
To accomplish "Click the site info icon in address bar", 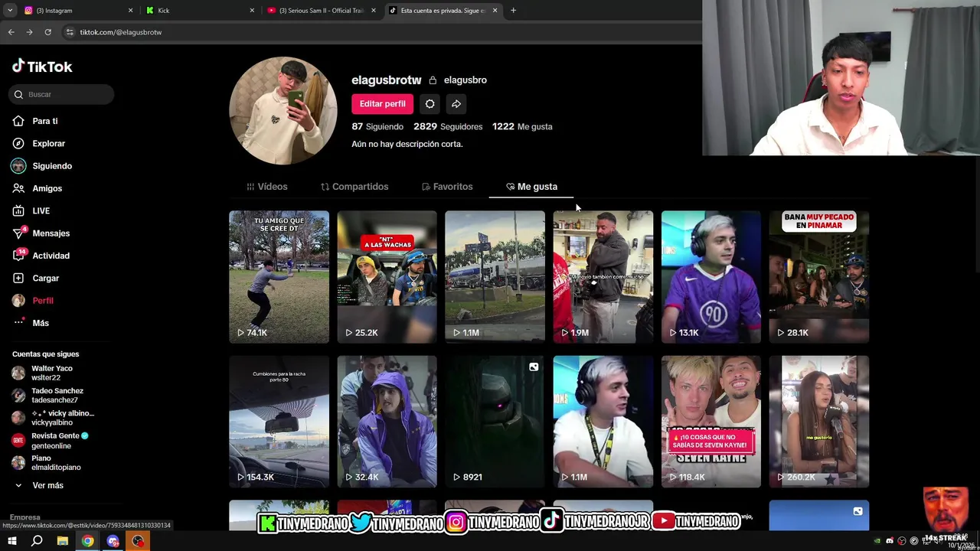I will click(x=70, y=32).
